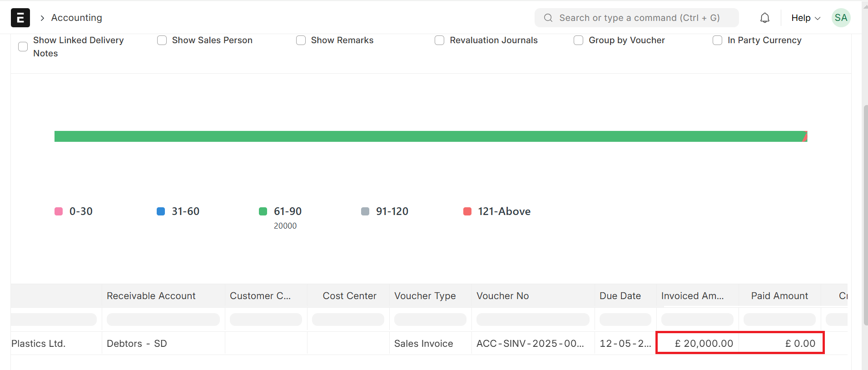
Task: Open the notifications bell icon
Action: click(x=765, y=18)
